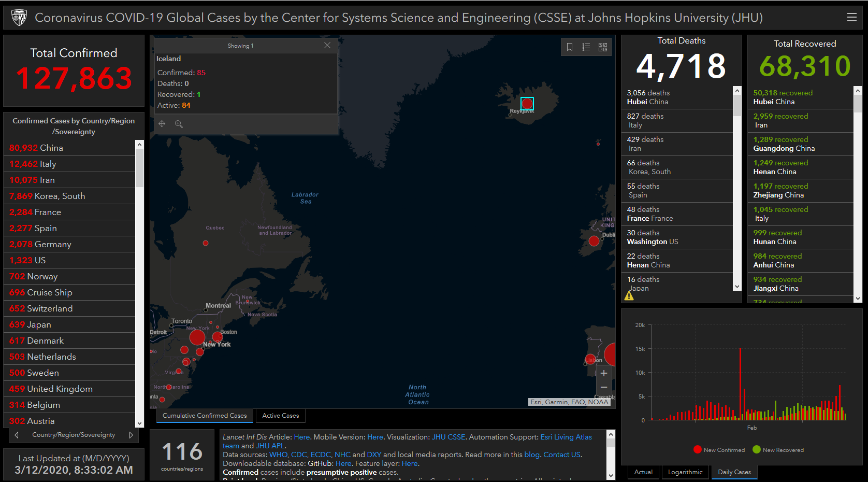Go to next country list view arrow
This screenshot has width=868, height=482.
(131, 435)
